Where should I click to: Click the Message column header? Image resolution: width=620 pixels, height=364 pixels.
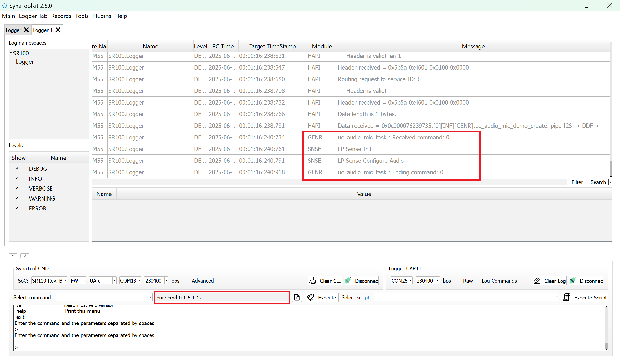pyautogui.click(x=473, y=46)
